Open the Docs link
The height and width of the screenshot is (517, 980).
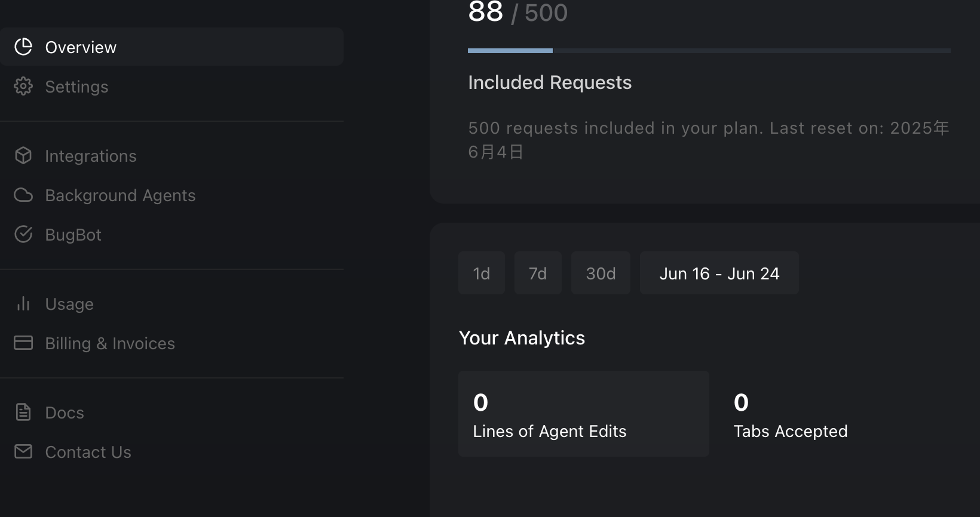point(171,412)
